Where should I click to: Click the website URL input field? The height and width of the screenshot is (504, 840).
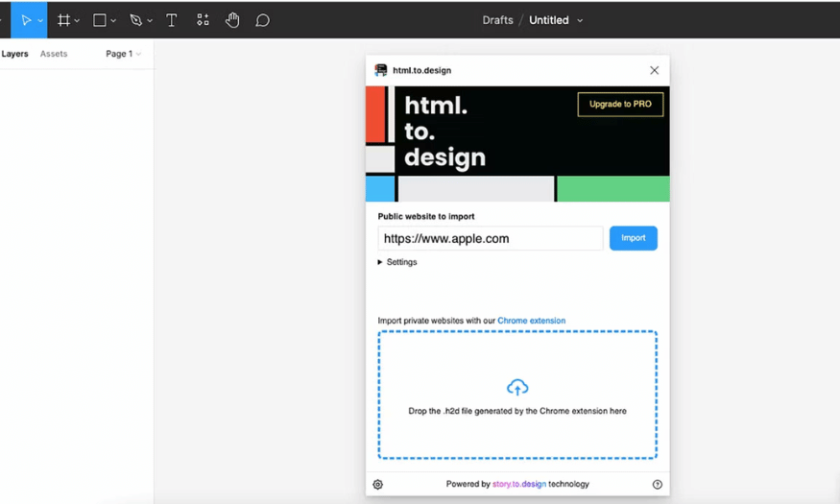pyautogui.click(x=491, y=238)
